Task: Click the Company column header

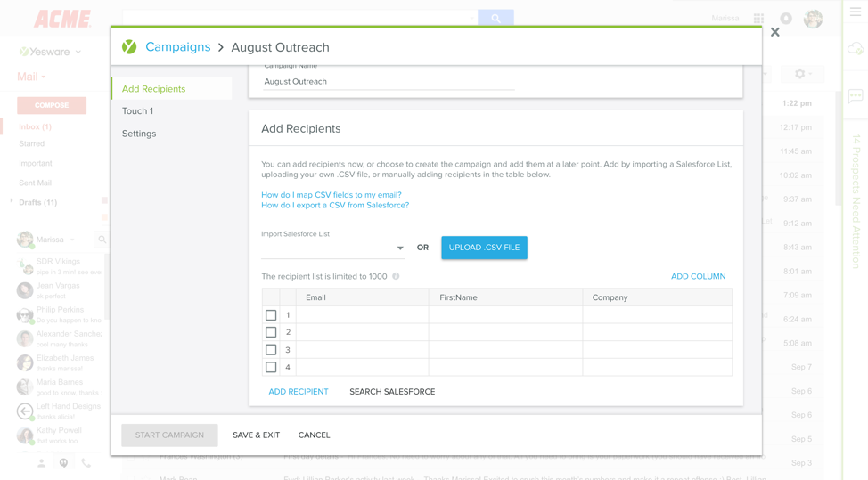Action: click(x=657, y=297)
